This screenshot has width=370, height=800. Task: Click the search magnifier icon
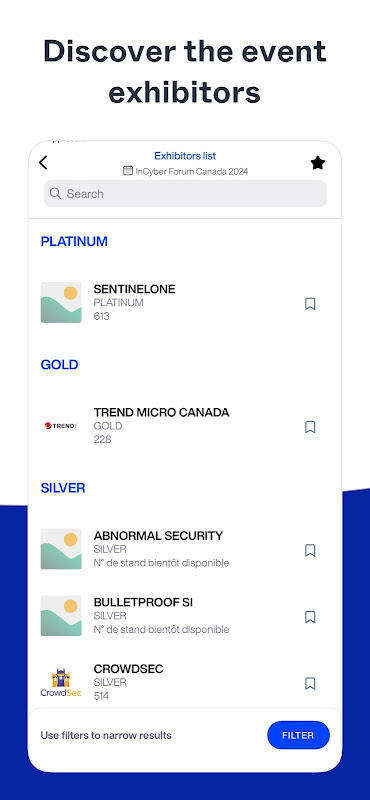[55, 193]
